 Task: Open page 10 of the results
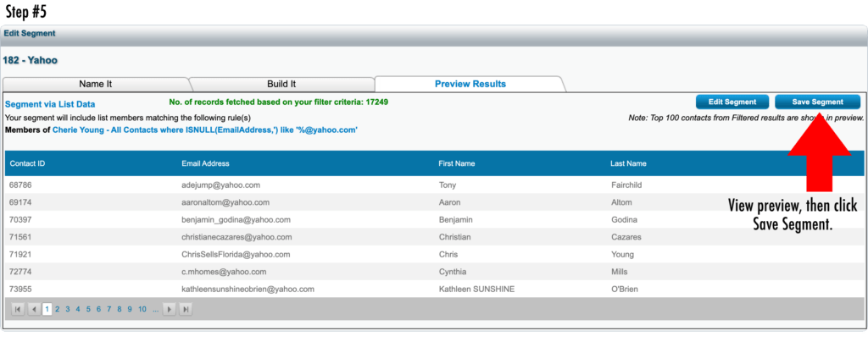[x=142, y=310]
